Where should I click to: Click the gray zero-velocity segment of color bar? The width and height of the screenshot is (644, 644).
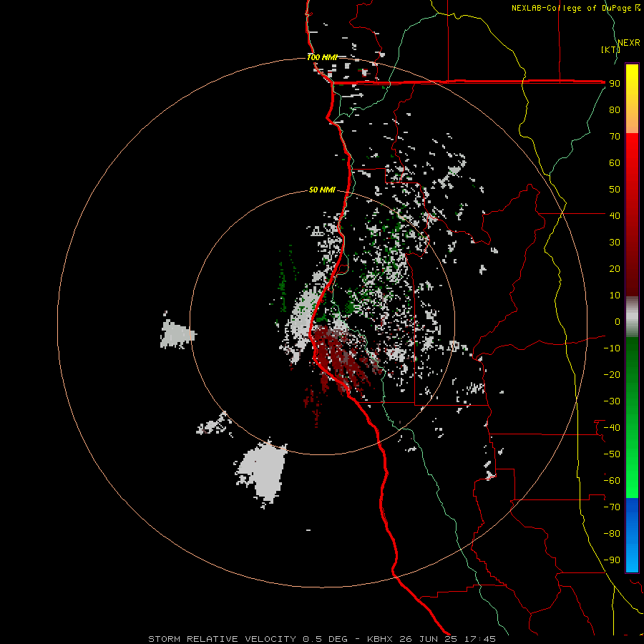632,317
